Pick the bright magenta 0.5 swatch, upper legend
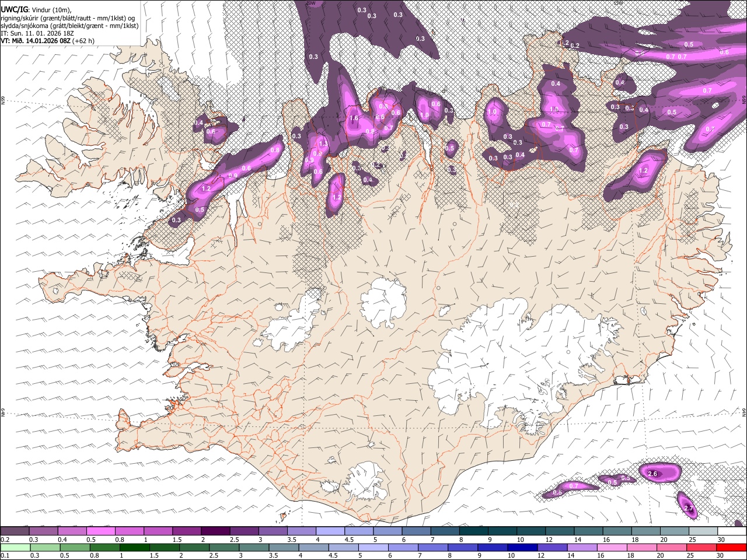Viewport: 747px width, 560px height. click(x=100, y=531)
